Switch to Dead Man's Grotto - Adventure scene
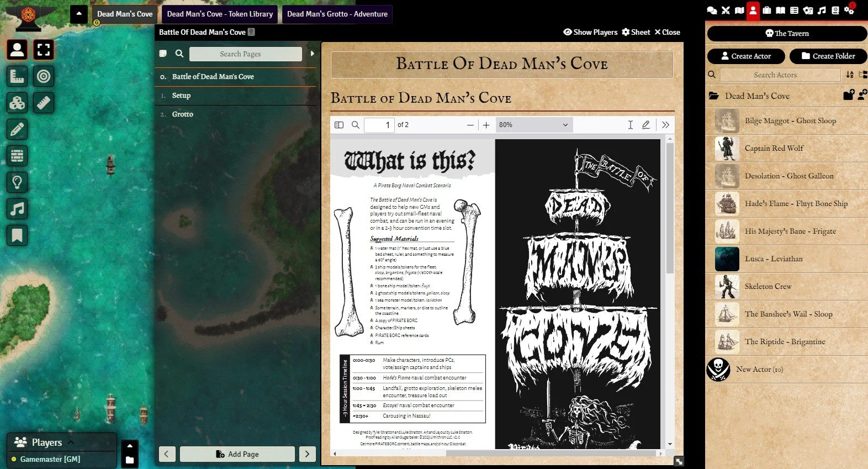The height and width of the screenshot is (469, 868). [337, 14]
